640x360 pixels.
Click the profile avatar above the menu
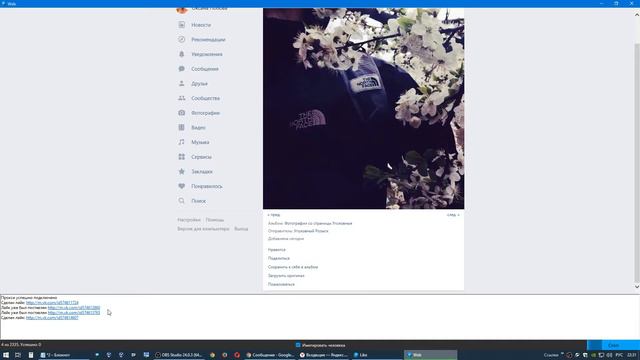click(182, 10)
